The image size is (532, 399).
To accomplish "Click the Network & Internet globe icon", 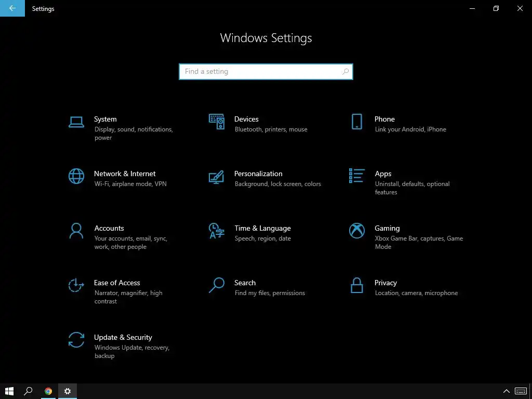I will click(x=76, y=176).
